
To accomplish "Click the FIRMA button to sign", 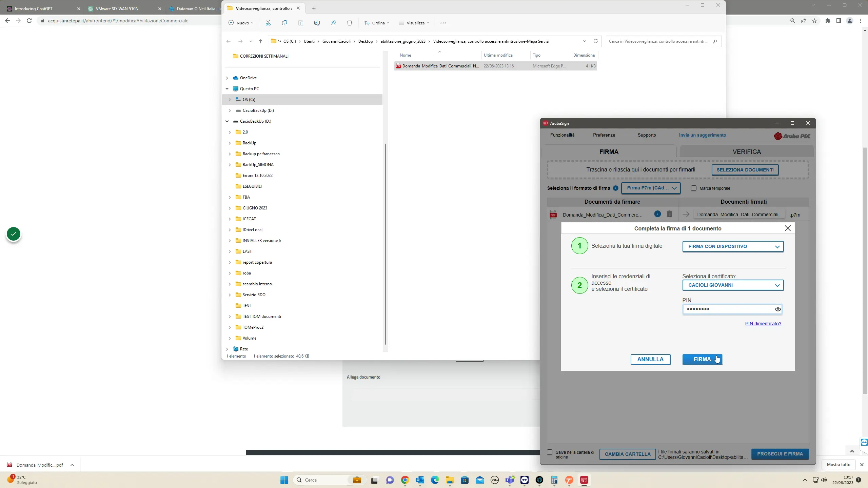I will [x=702, y=359].
